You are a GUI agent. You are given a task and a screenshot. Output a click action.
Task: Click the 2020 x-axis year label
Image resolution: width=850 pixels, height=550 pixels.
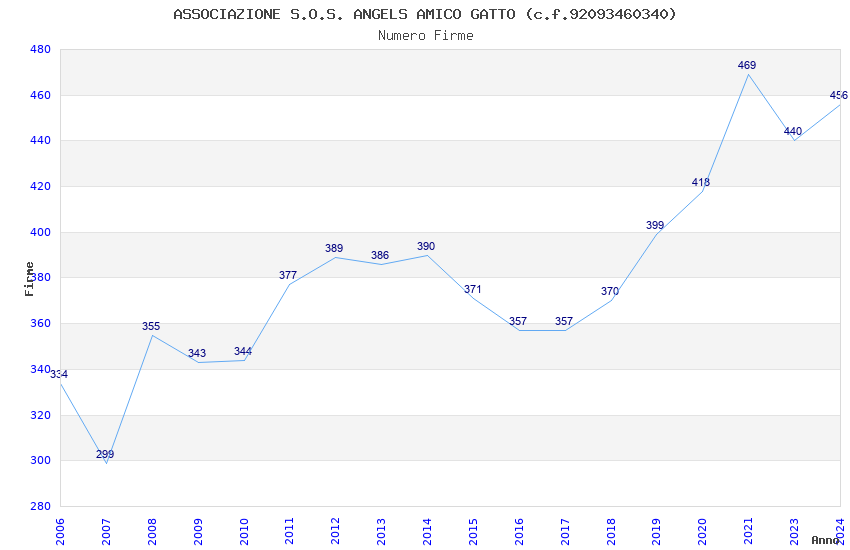[703, 531]
